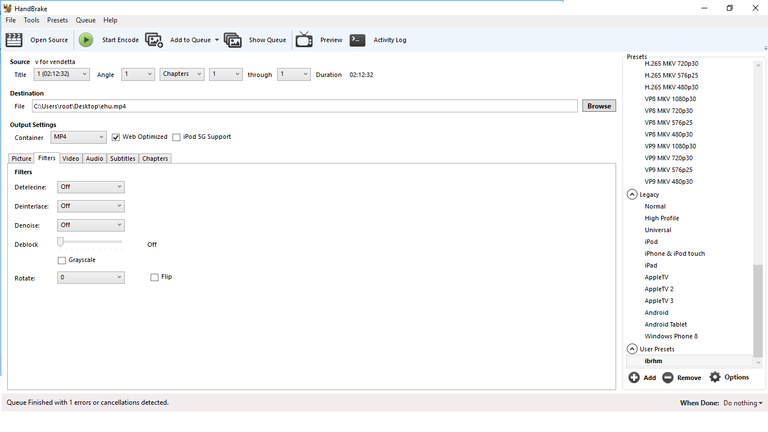Open the Rotate dropdown
The image size is (768, 432).
click(x=91, y=277)
